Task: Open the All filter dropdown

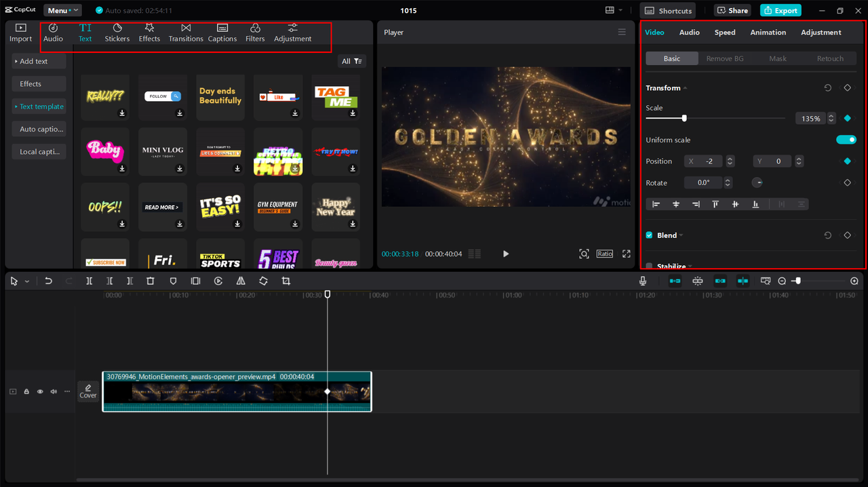Action: tap(352, 61)
